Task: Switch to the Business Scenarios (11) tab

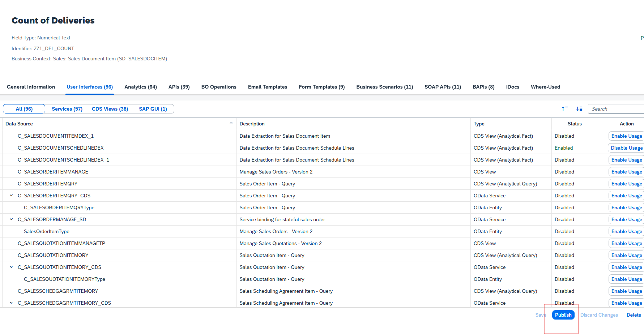Action: pyautogui.click(x=384, y=87)
